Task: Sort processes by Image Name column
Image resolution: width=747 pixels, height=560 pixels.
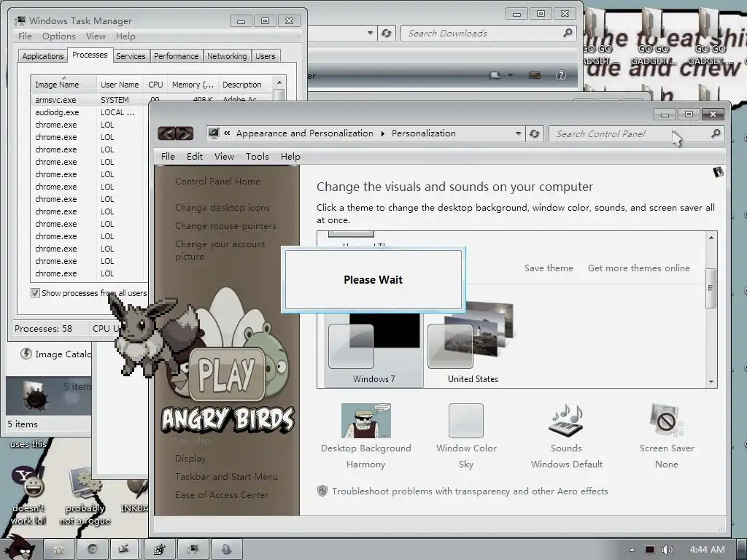Action: click(64, 85)
